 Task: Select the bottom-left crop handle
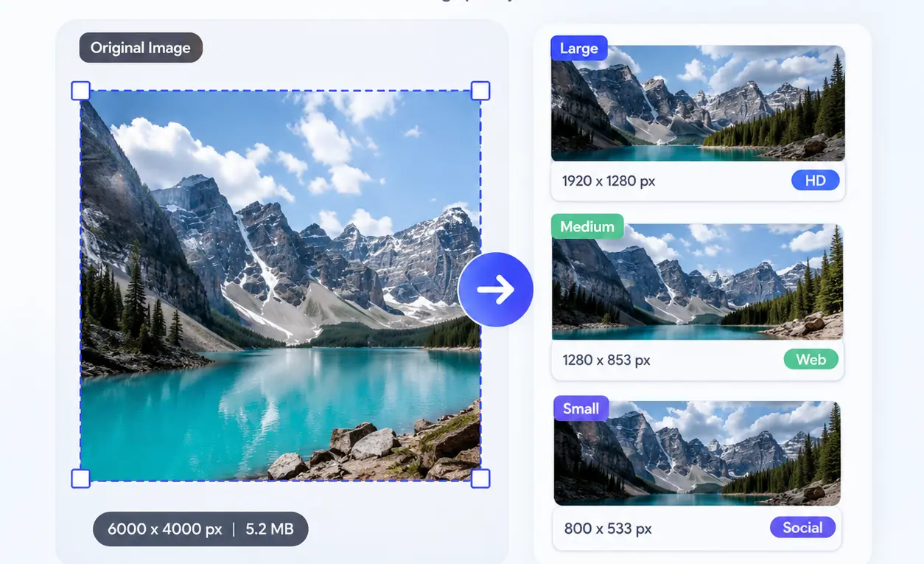click(x=80, y=478)
